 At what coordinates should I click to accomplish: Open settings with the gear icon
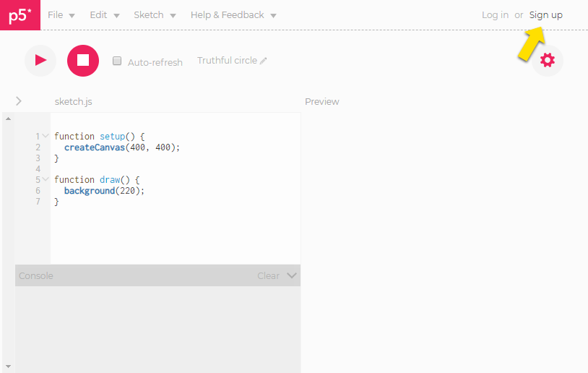coord(547,61)
